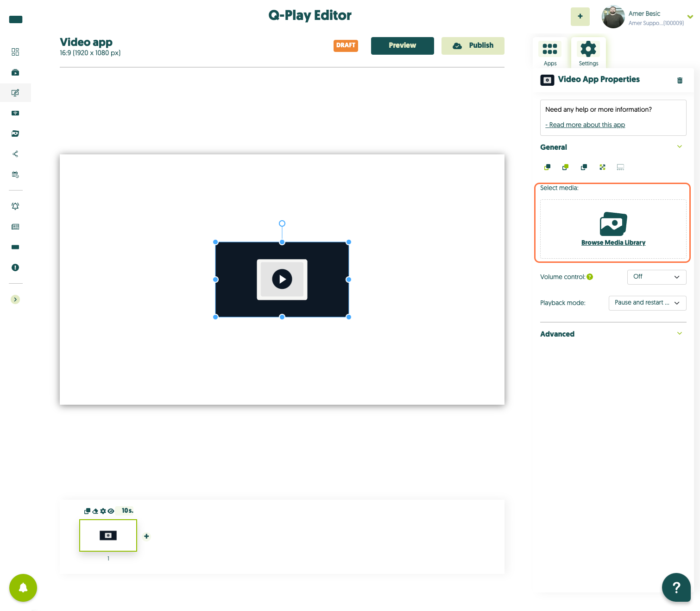Click the green plus button near profile
Screen dimensions: 700x611
pos(580,16)
